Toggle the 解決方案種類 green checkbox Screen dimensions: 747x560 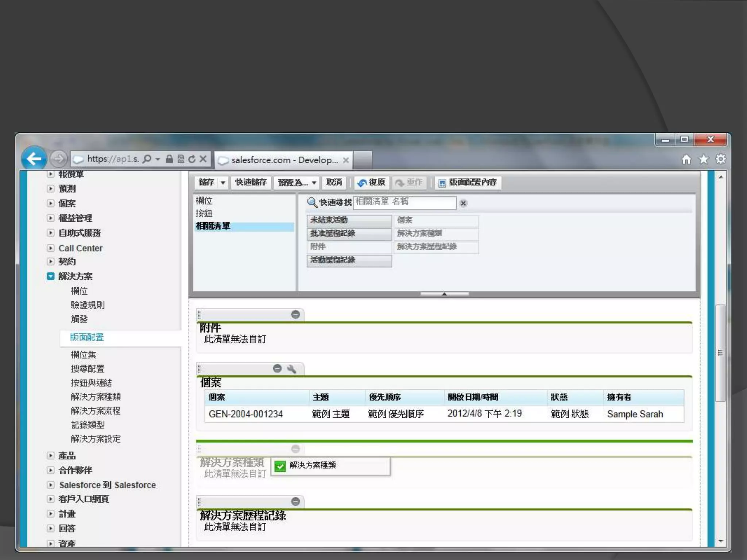[280, 466]
